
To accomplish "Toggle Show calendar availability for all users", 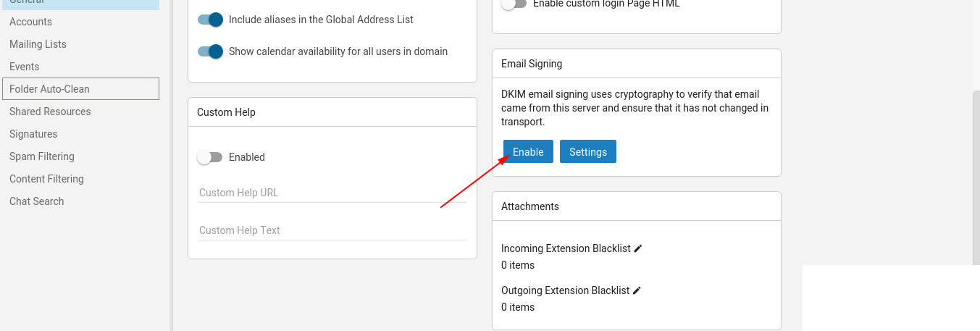I will click(210, 51).
